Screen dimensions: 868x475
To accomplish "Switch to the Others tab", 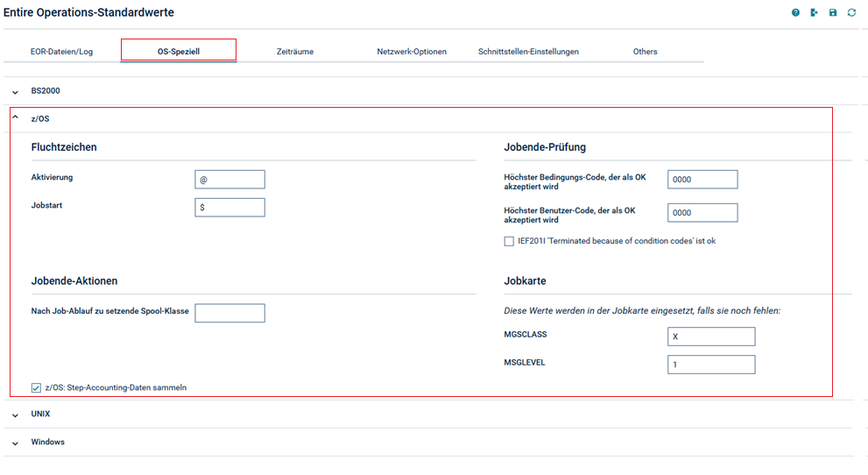I will tap(646, 52).
